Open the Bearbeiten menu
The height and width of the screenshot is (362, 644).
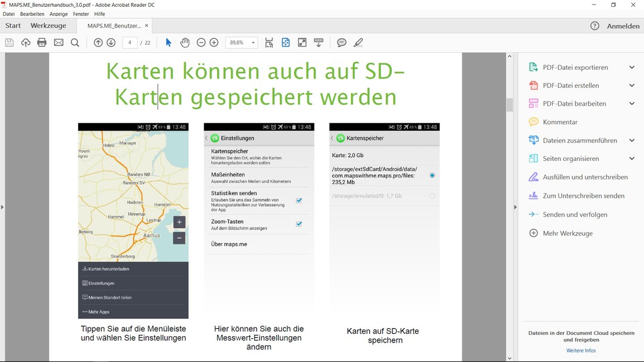tap(32, 14)
